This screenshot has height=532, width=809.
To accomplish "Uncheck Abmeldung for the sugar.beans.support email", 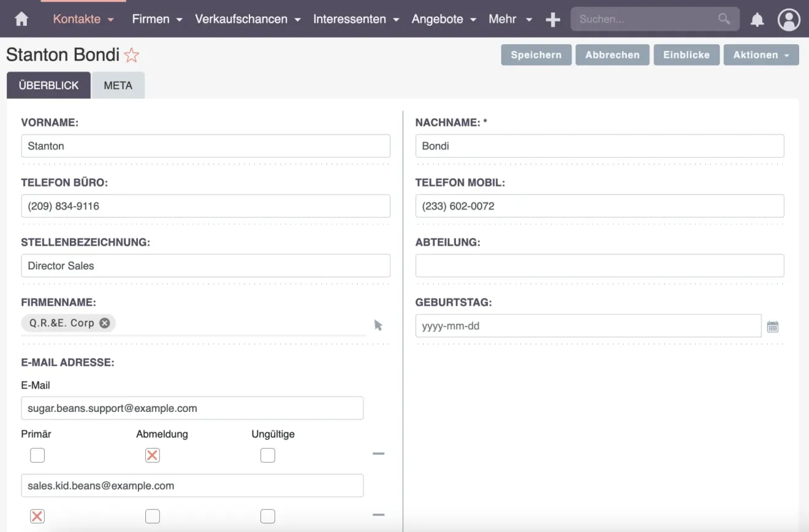I will click(152, 455).
